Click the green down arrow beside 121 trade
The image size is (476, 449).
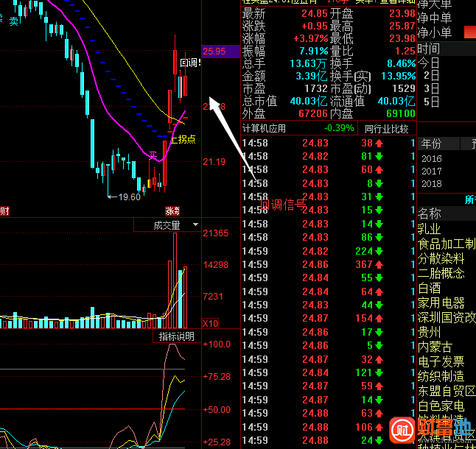[x=379, y=372]
